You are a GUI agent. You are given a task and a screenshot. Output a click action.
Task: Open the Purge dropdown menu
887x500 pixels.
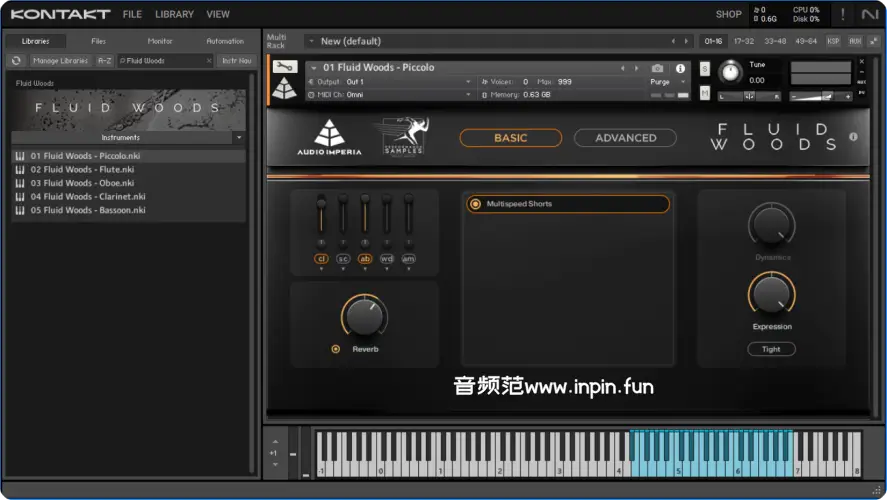[x=667, y=82]
